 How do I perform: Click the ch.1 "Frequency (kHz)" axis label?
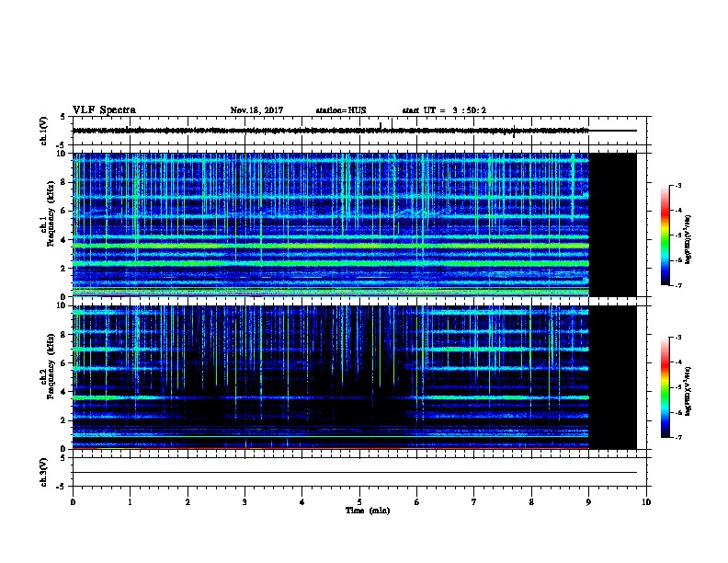[51, 213]
